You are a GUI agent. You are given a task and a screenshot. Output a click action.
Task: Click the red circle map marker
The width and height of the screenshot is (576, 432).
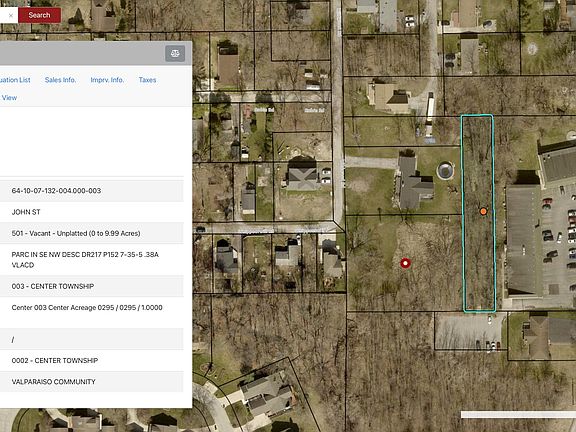click(405, 263)
